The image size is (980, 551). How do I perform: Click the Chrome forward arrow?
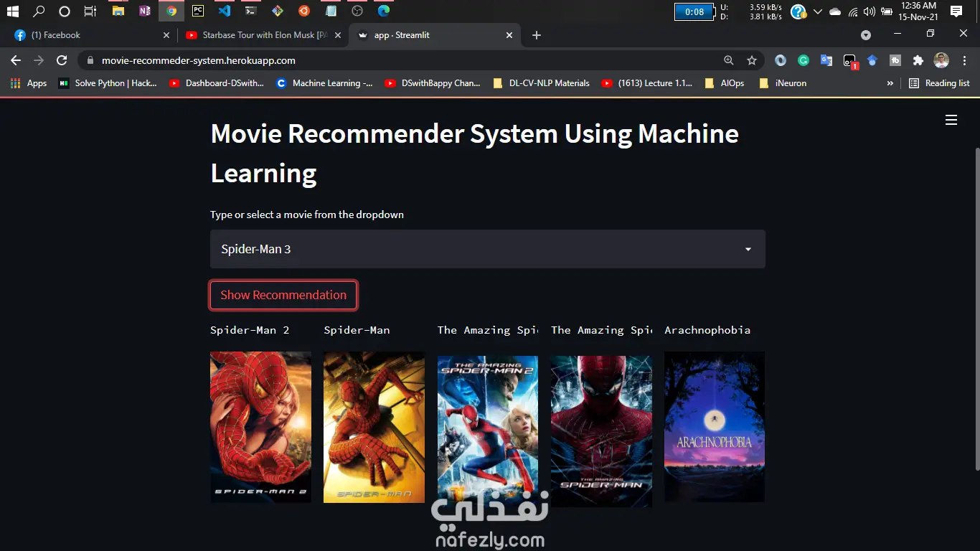coord(39,60)
